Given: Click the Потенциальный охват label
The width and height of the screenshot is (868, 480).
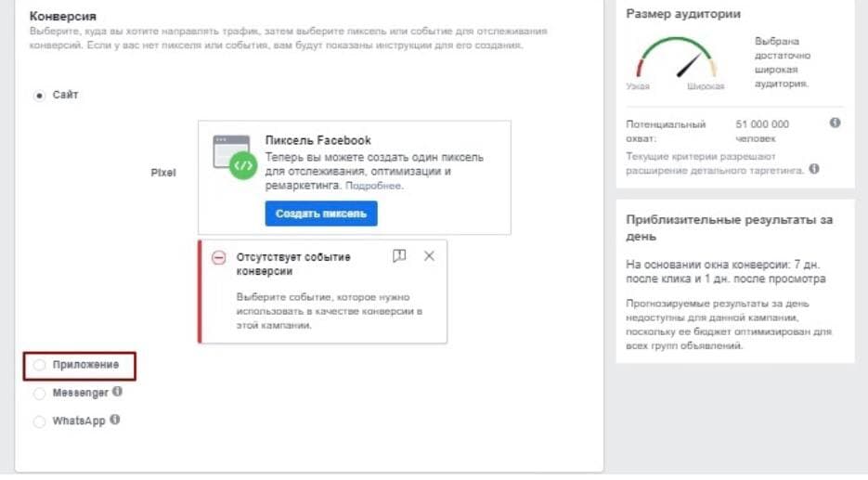Looking at the screenshot, I should click(666, 131).
